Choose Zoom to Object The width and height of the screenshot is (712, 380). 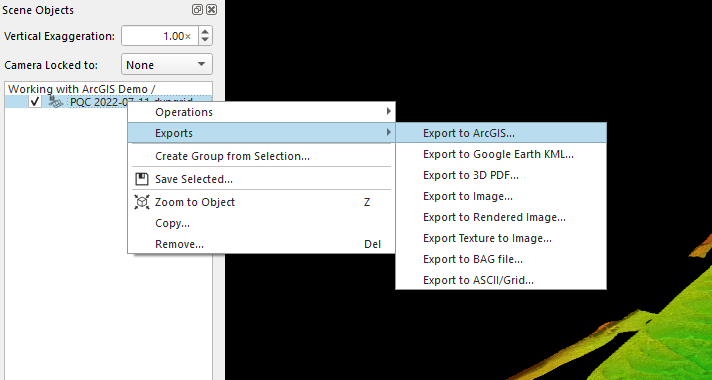coord(261,202)
